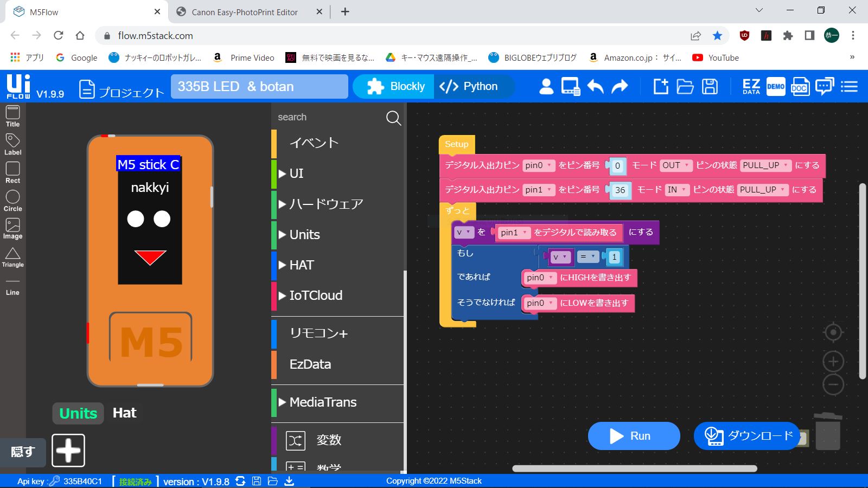Open the pin1 dropdown in setup block
Image resolution: width=868 pixels, height=488 pixels.
click(538, 190)
